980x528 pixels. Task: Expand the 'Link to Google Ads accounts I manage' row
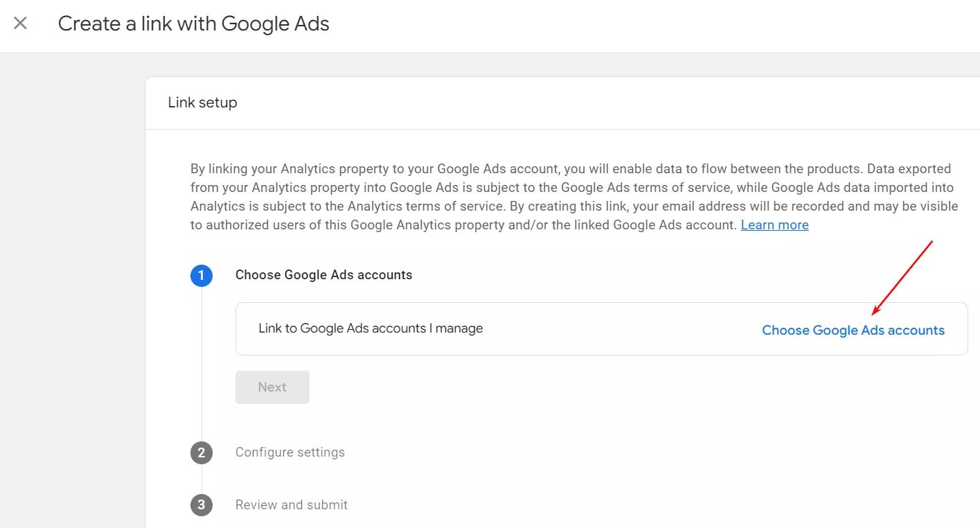coord(371,328)
